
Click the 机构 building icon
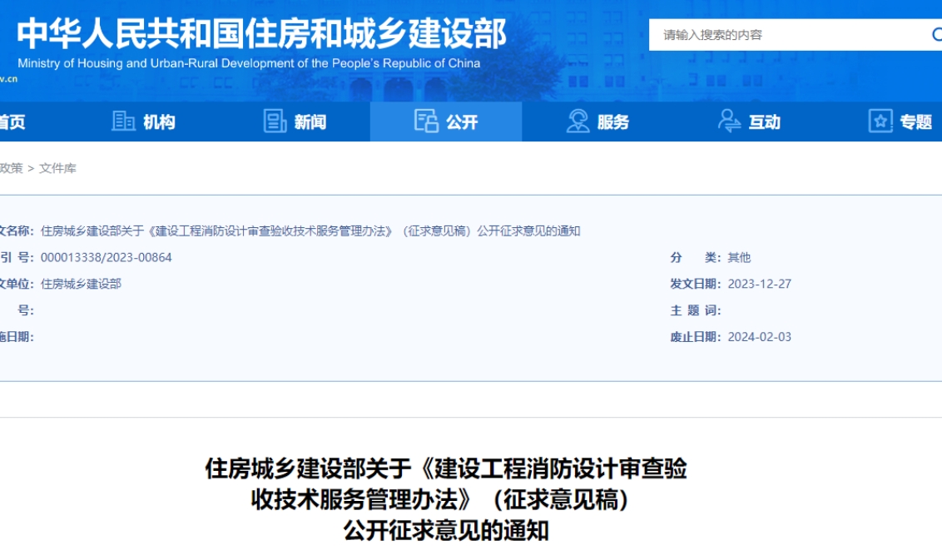pos(123,121)
